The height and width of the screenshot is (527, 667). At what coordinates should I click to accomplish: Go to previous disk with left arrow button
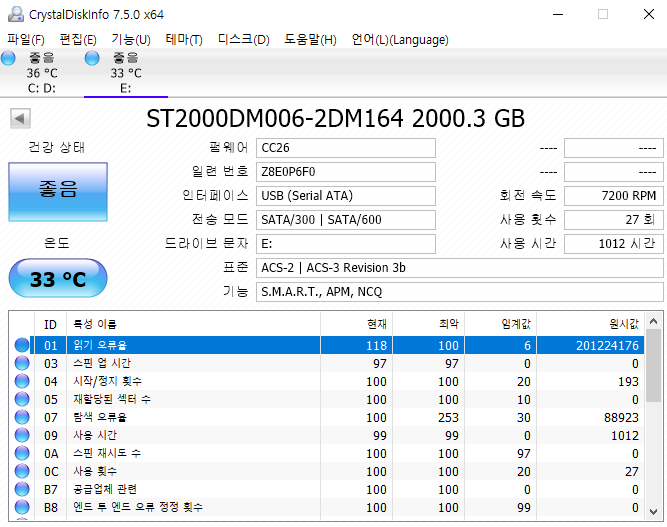(x=20, y=119)
